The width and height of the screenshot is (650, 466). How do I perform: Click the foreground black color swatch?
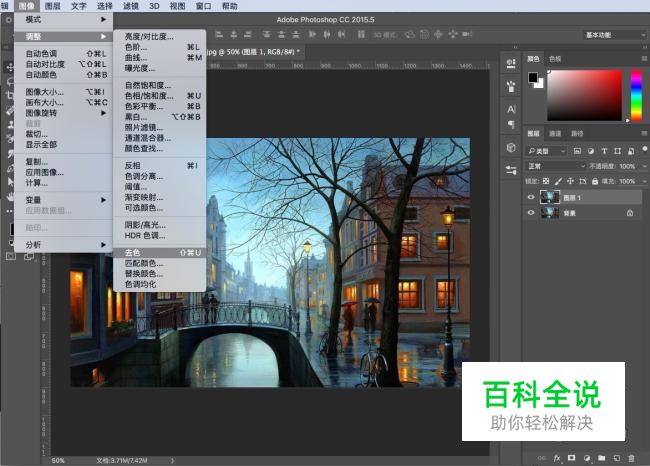click(533, 77)
